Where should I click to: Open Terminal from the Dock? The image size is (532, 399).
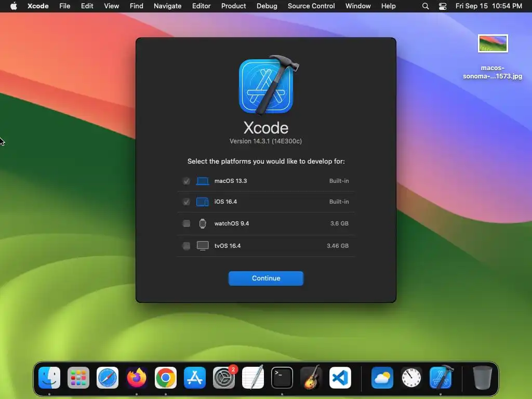pos(282,378)
